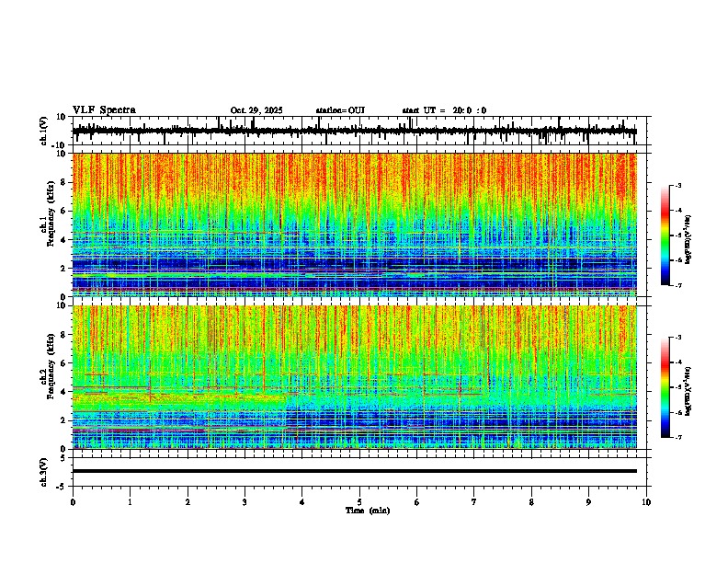Click the ch.1 voltage waveform trace
728x563 pixels.
pos(354,131)
